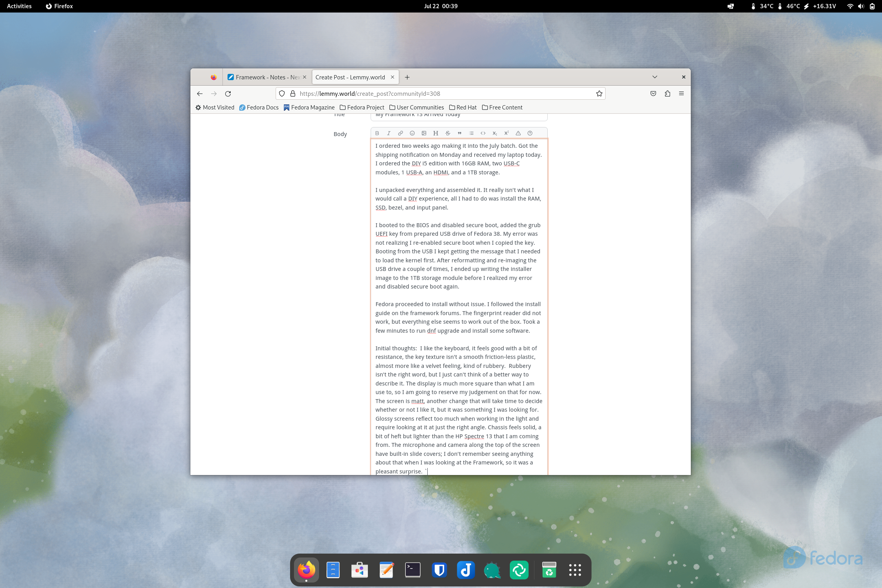
Task: Open the Fedora Project bookmarks folder
Action: pyautogui.click(x=362, y=108)
